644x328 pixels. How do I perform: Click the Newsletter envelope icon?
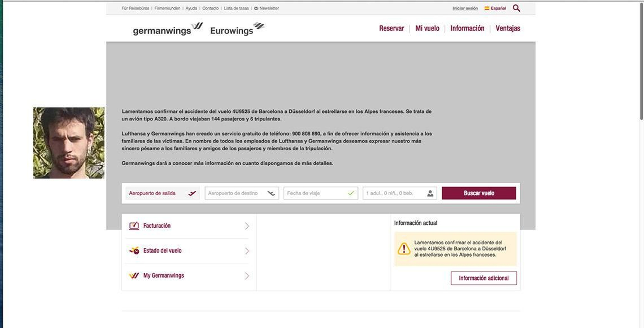tap(256, 8)
